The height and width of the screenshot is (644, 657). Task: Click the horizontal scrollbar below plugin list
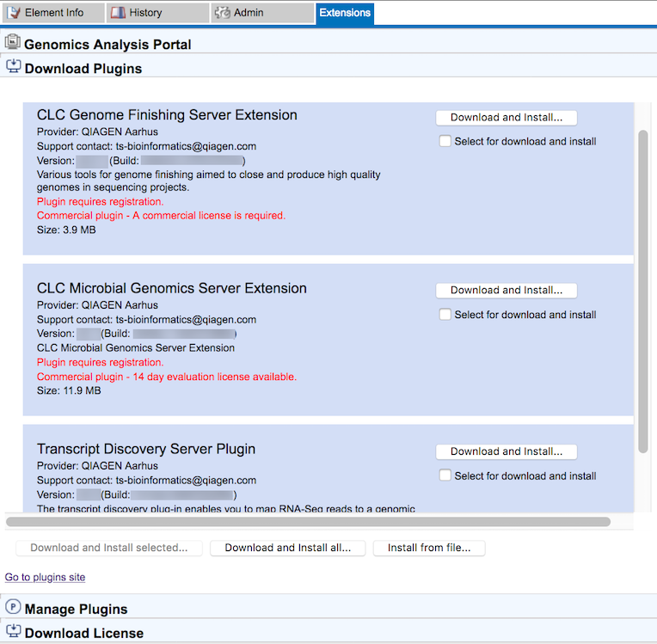pyautogui.click(x=308, y=522)
